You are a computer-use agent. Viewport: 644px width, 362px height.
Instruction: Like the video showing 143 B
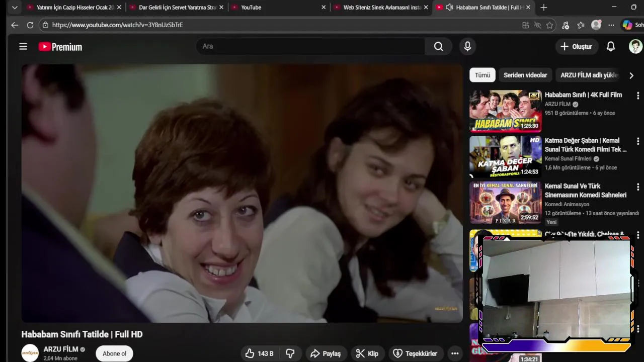(x=260, y=353)
